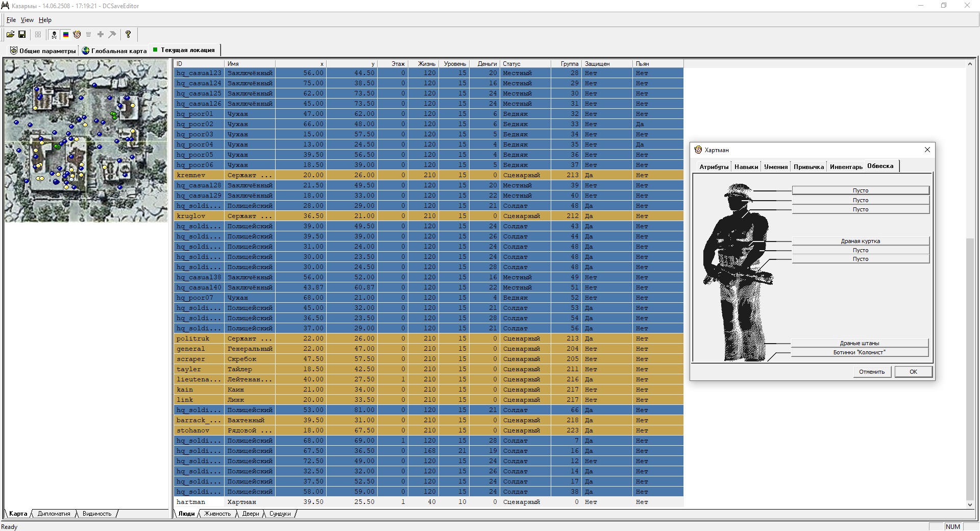Open the Help menu
Image resolution: width=980 pixels, height=531 pixels.
tap(45, 20)
